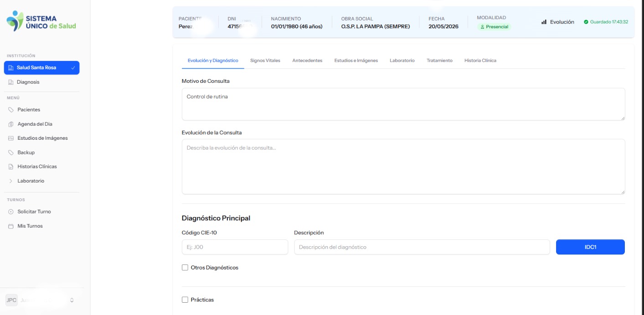Screen dimensions: 644x315
Task: Open Pacientes via its sidebar icon
Action: click(11, 110)
